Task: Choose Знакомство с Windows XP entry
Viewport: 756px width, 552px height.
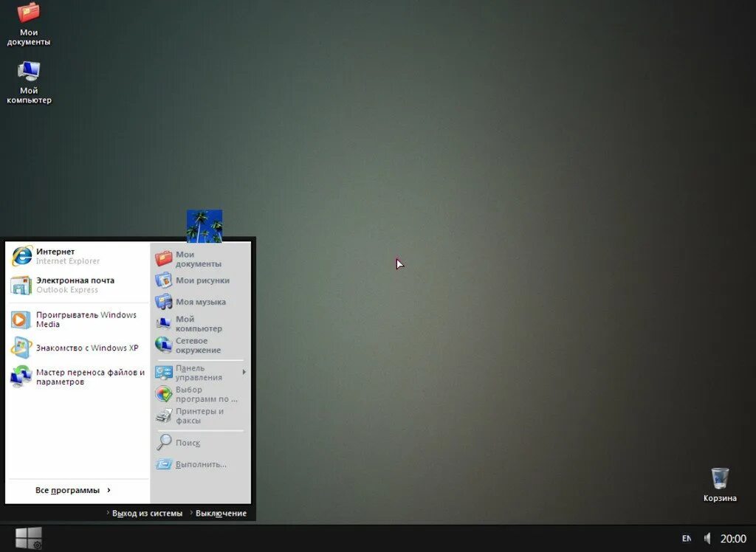Action: [87, 348]
